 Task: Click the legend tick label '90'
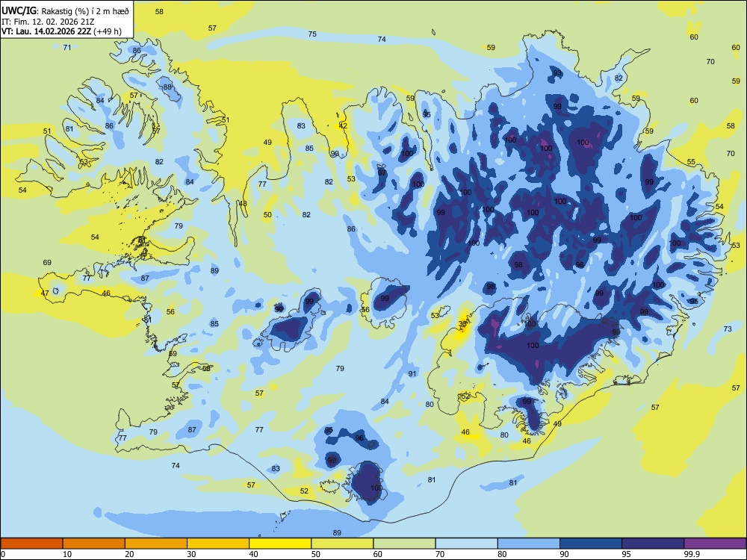[x=564, y=554]
